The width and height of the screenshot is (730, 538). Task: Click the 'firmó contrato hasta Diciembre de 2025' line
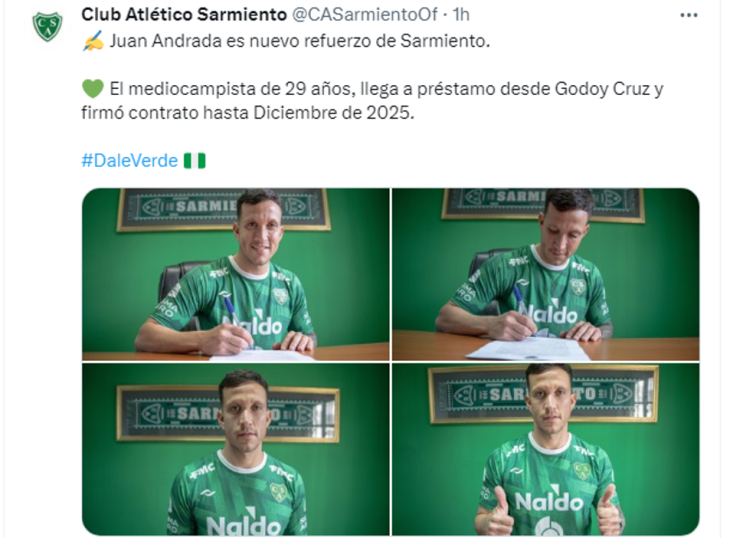(x=248, y=113)
